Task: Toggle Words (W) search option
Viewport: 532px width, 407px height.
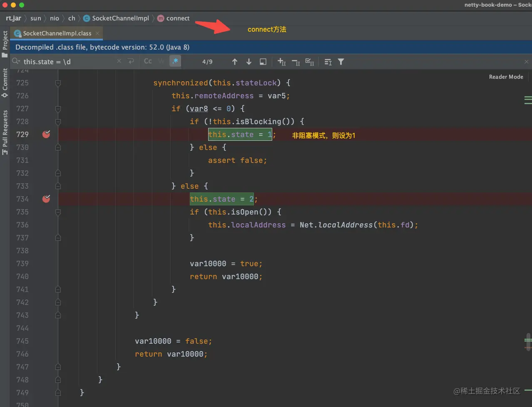Action: pos(161,61)
